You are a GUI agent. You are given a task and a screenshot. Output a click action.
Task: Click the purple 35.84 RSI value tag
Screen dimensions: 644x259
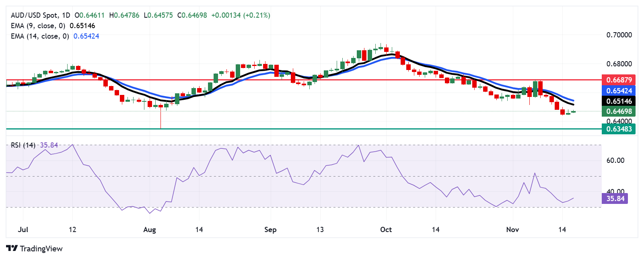[x=615, y=199]
